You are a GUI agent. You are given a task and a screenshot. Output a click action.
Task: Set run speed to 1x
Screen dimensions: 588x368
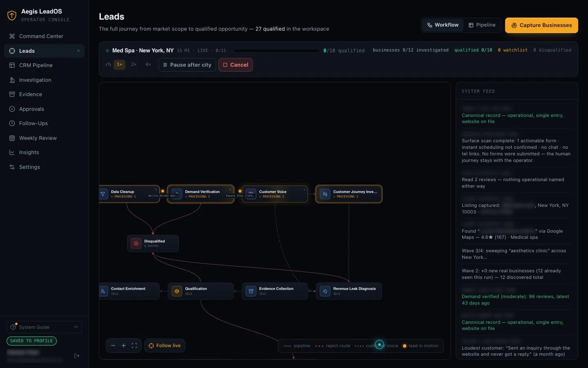click(x=120, y=65)
